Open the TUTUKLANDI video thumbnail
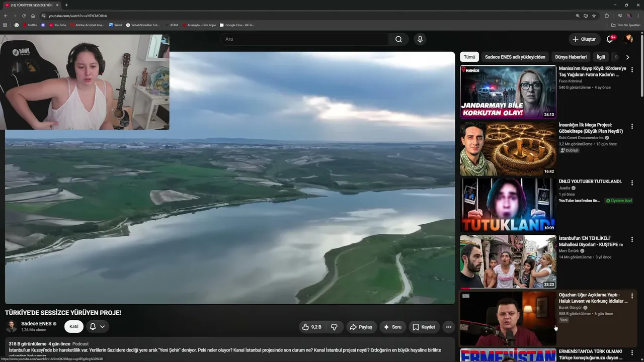 click(x=508, y=205)
